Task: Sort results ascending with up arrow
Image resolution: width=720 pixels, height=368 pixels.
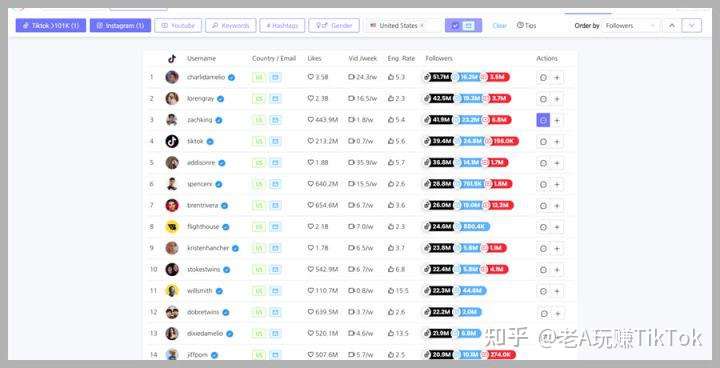Action: [x=672, y=26]
